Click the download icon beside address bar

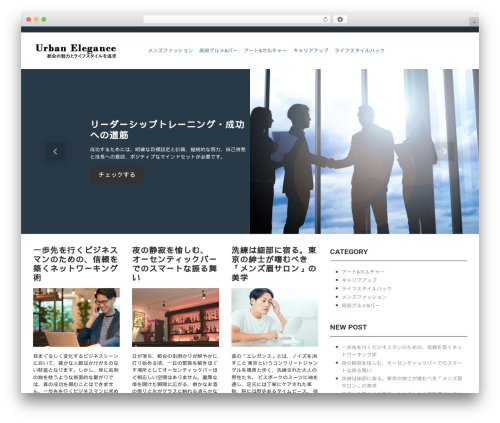[x=340, y=20]
